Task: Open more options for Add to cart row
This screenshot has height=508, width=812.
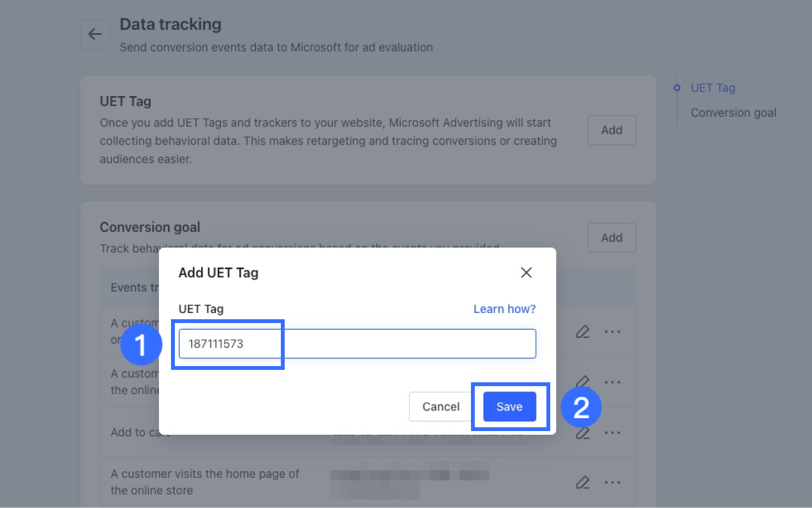Action: coord(612,433)
